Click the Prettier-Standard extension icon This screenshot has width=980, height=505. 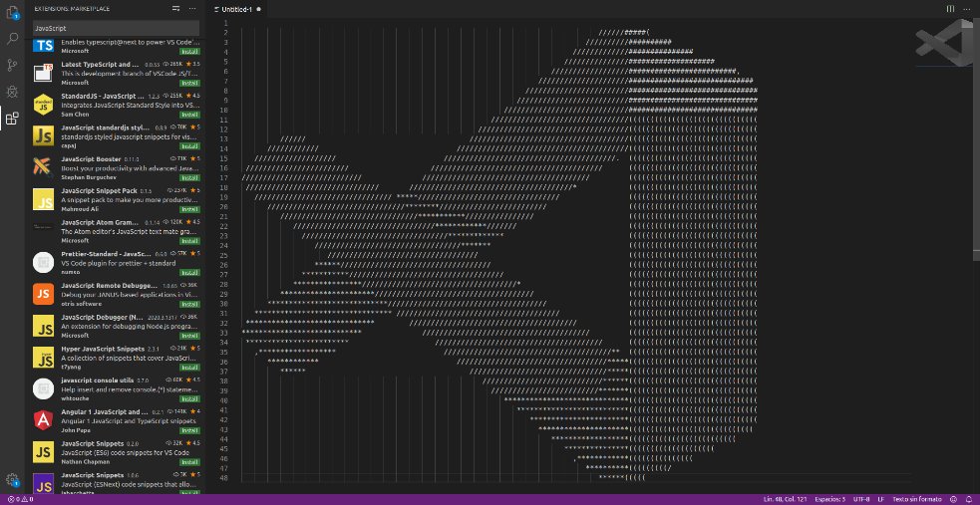tap(43, 262)
